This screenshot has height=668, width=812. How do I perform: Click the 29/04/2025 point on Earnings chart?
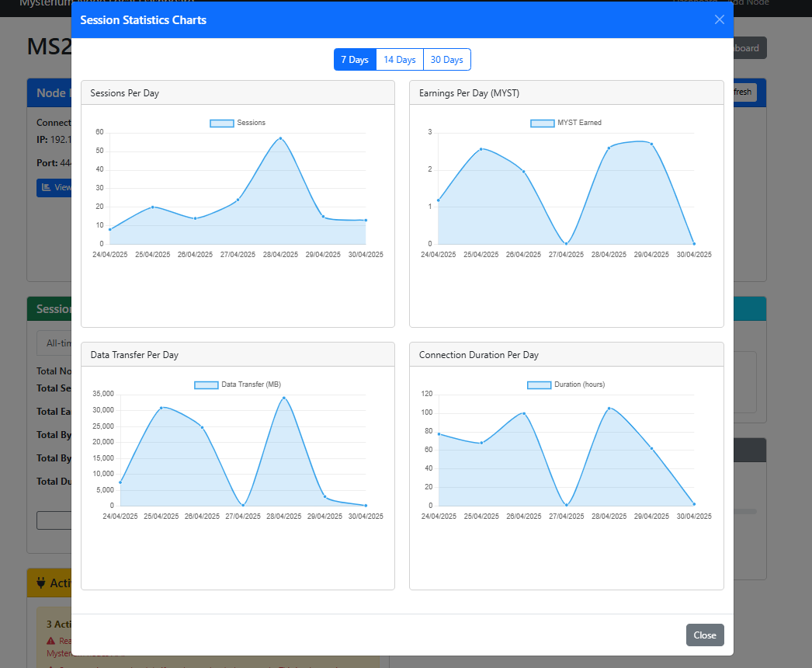tap(651, 144)
